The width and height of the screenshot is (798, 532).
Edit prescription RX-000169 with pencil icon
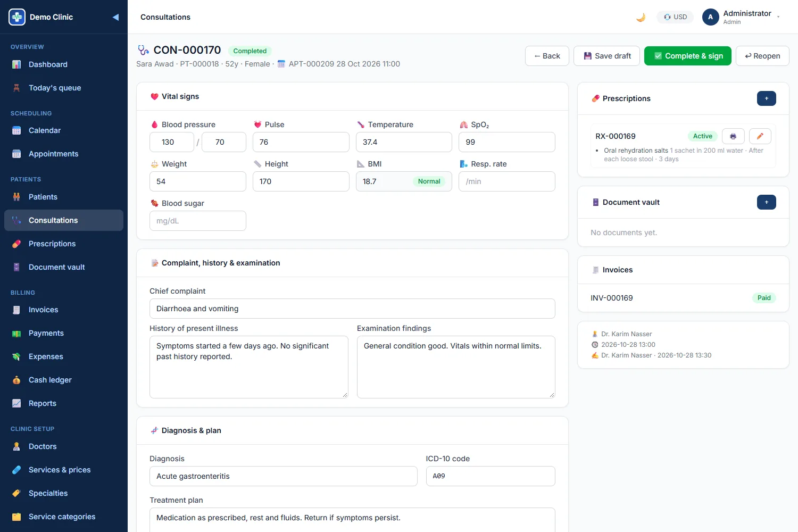coord(760,136)
